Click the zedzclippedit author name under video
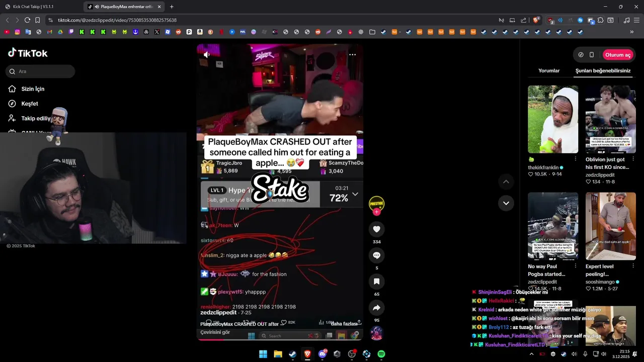Viewport: 644px width, 362px height. (x=218, y=313)
